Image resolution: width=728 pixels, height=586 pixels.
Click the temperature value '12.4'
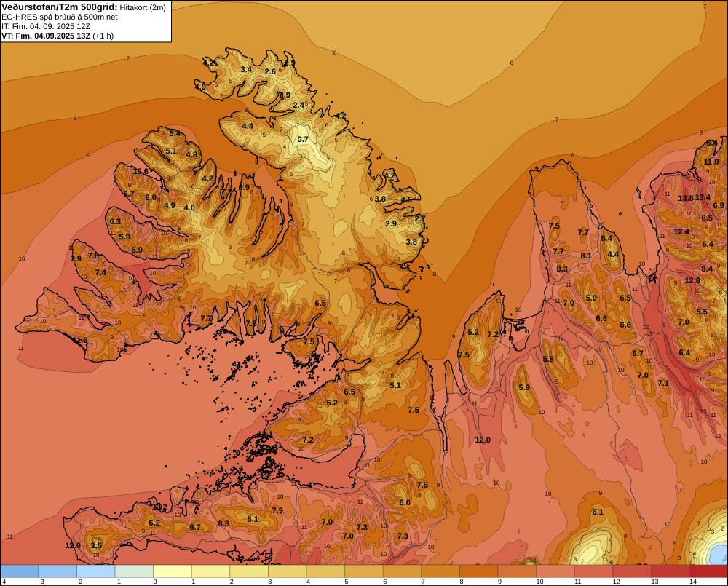pyautogui.click(x=681, y=231)
